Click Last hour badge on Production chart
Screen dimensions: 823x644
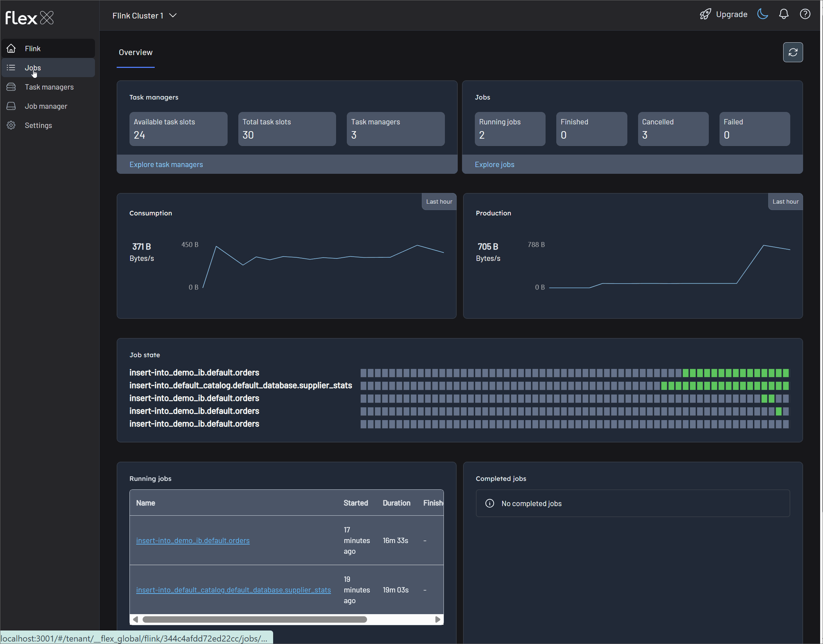(x=785, y=202)
